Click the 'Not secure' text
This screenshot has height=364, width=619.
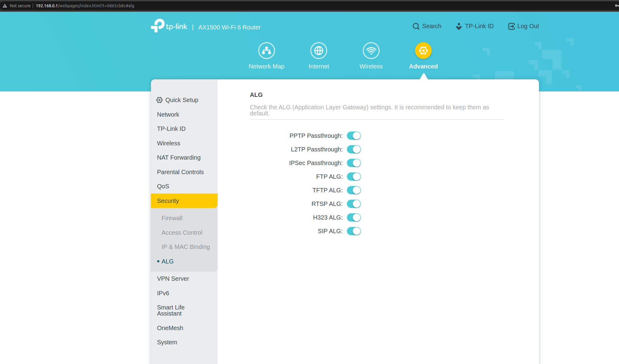click(x=20, y=6)
